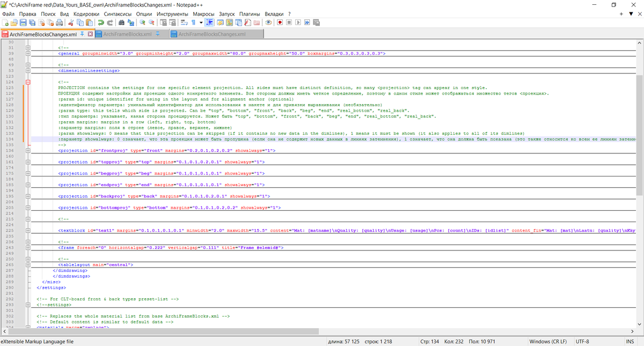Open Find with the binoculars icon
This screenshot has width=644, height=346.
click(x=121, y=23)
